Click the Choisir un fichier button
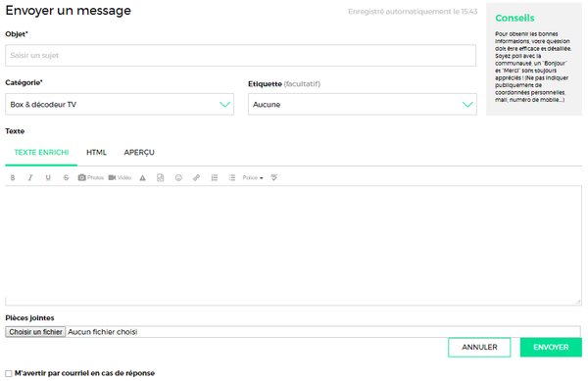Image resolution: width=588 pixels, height=381 pixels. tap(35, 332)
